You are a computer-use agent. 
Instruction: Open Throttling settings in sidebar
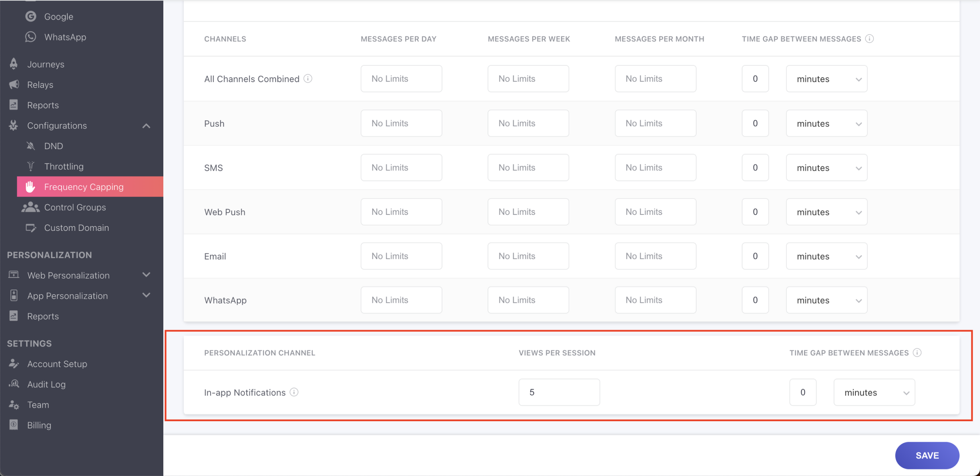coord(63,166)
